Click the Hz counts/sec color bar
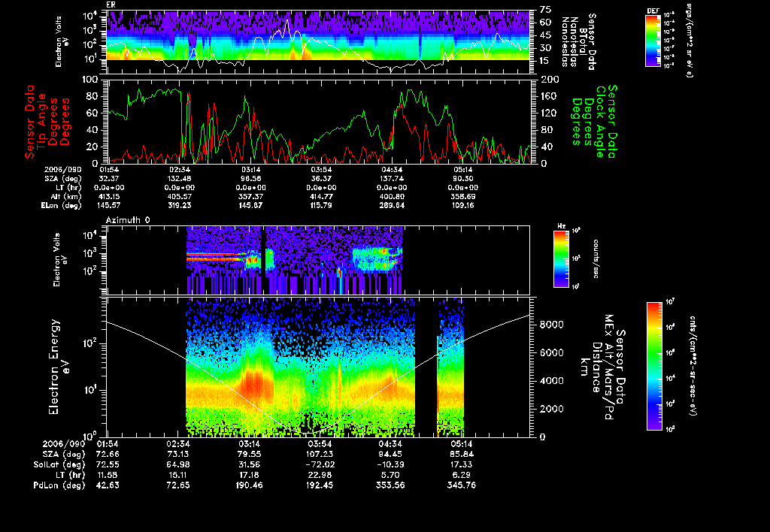This screenshot has height=532, width=770. [561, 259]
